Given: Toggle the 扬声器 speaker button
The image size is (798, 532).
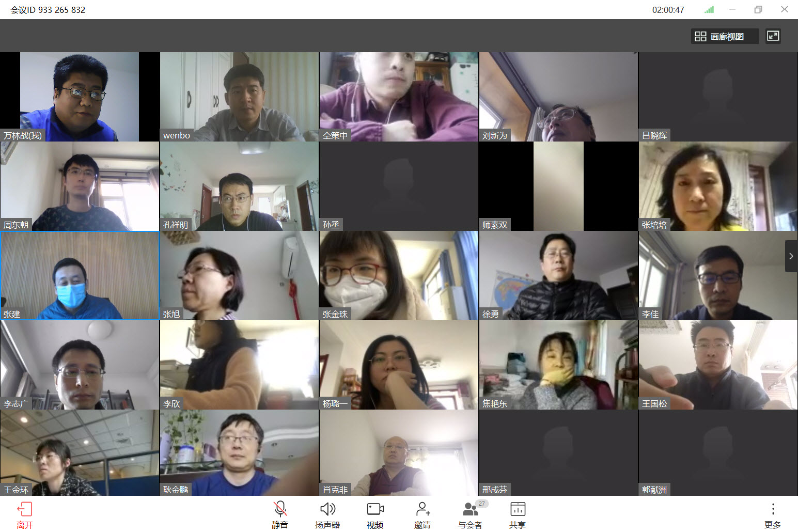Looking at the screenshot, I should [327, 510].
